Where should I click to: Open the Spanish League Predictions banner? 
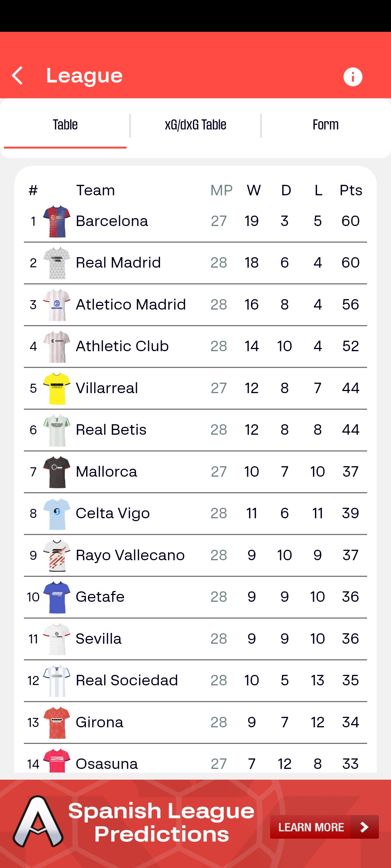[x=195, y=824]
